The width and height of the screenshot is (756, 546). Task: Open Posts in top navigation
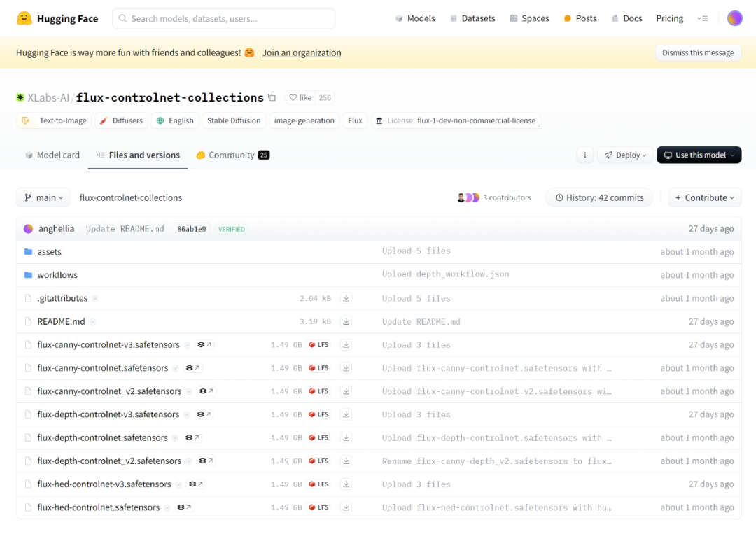coord(580,18)
